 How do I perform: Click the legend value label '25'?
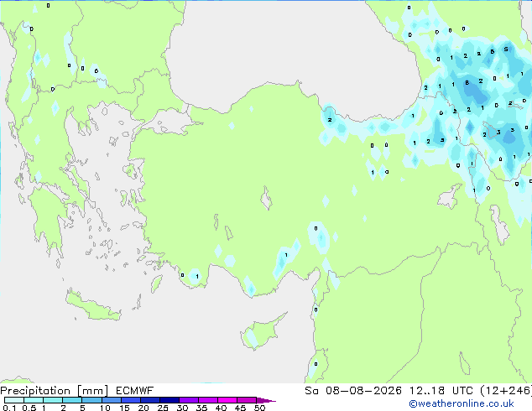(x=163, y=408)
